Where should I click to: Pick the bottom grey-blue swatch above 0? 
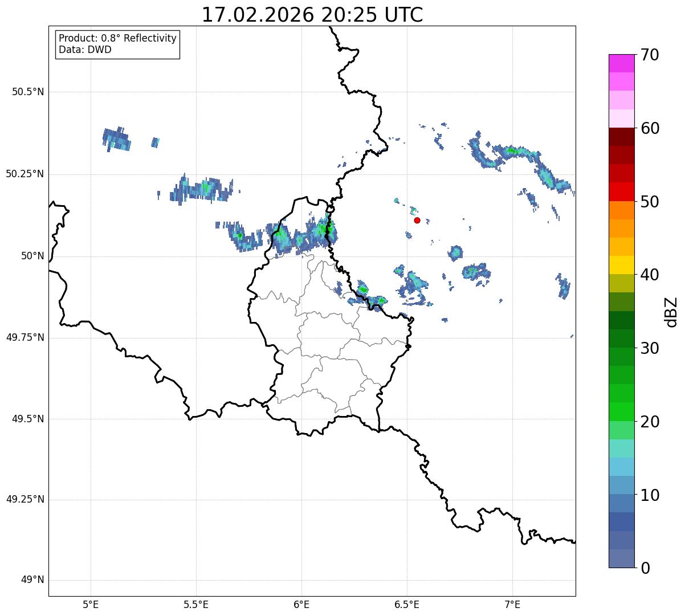click(x=622, y=558)
